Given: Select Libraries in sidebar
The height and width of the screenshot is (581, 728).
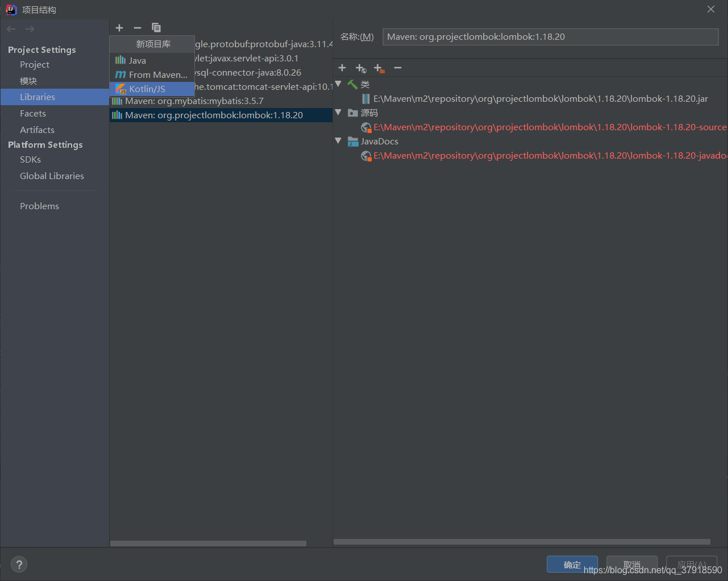Looking at the screenshot, I should click(55, 97).
